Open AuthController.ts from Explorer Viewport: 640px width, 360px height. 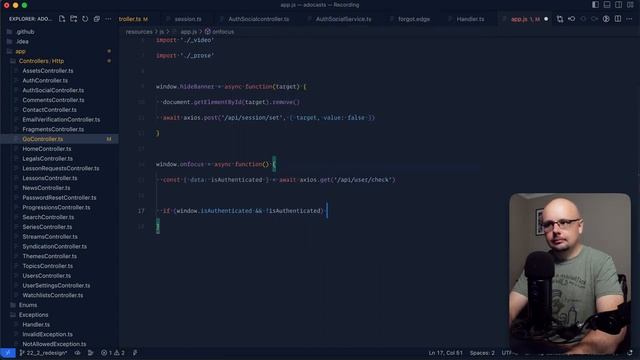[45, 80]
